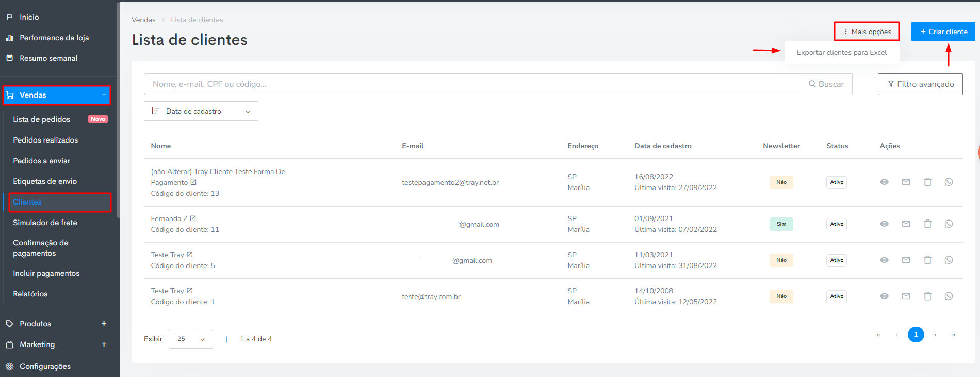Click the eye icon for Fernanda Z
This screenshot has height=377, width=980.
tap(884, 224)
